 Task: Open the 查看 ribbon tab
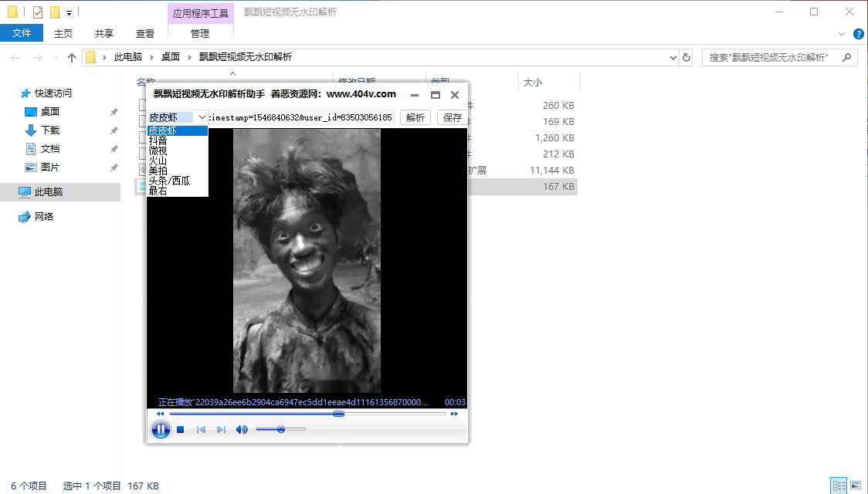(145, 33)
